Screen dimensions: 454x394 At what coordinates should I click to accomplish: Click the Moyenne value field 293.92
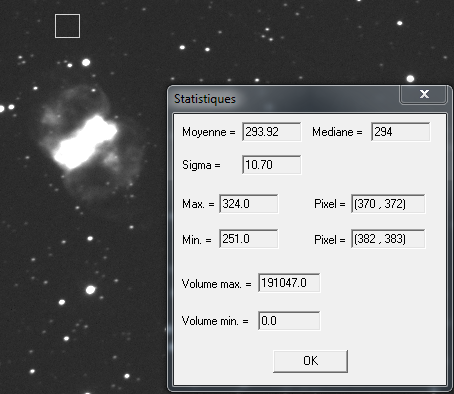tap(271, 132)
